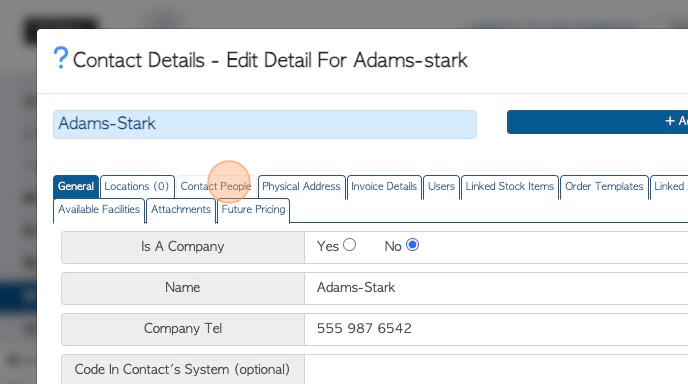The width and height of the screenshot is (688, 384).
Task: Open the partially visible Linked tab at right
Action: click(669, 187)
